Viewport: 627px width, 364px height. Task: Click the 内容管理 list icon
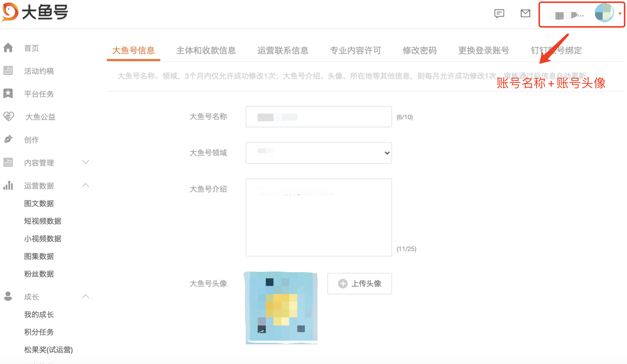pos(8,162)
